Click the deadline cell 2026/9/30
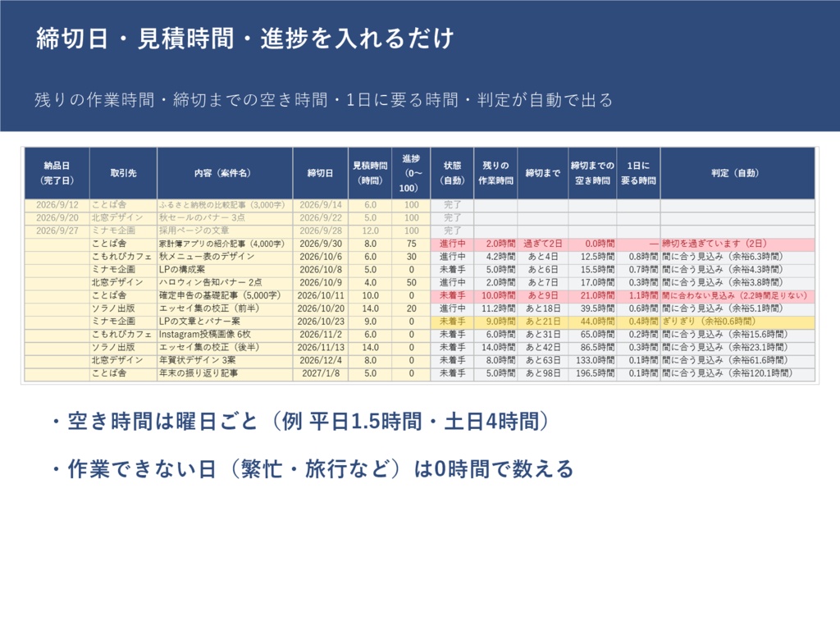Screen dimensions: 840x630 pyautogui.click(x=321, y=244)
